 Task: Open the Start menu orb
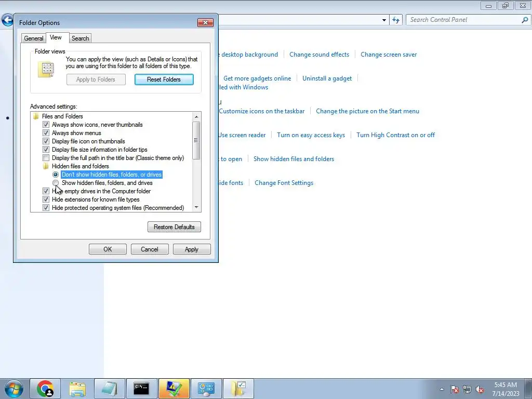[x=14, y=389]
